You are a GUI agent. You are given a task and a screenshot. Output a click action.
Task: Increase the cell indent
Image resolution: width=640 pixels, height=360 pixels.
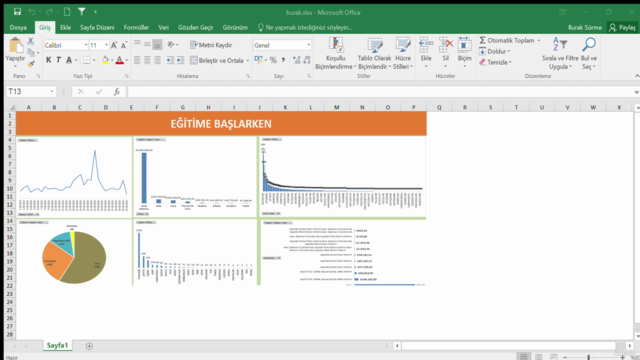(x=180, y=60)
